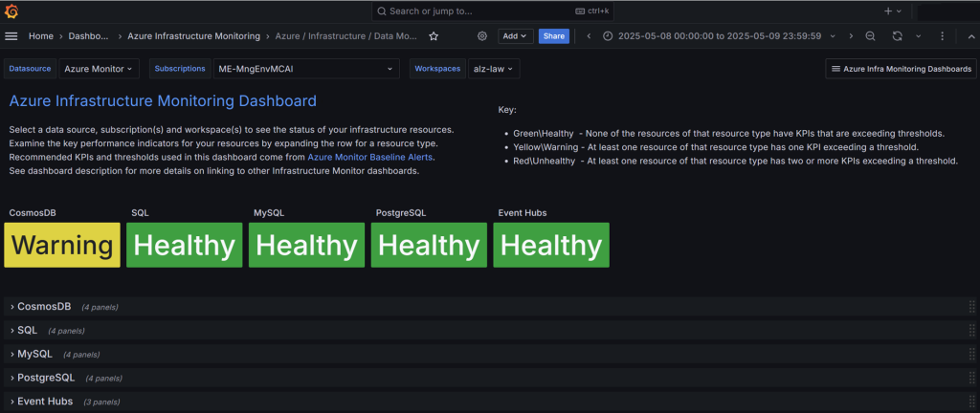
Task: Shift time range backward with left arrow
Action: (589, 36)
